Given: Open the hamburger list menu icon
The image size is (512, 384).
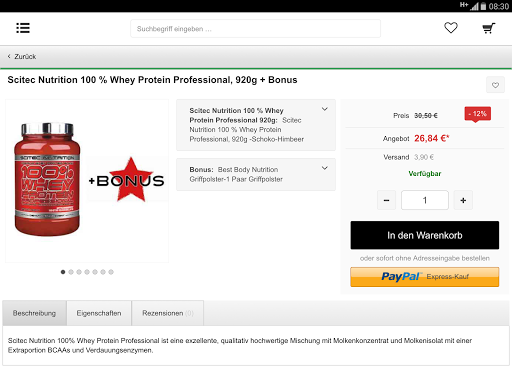Looking at the screenshot, I should (x=23, y=28).
